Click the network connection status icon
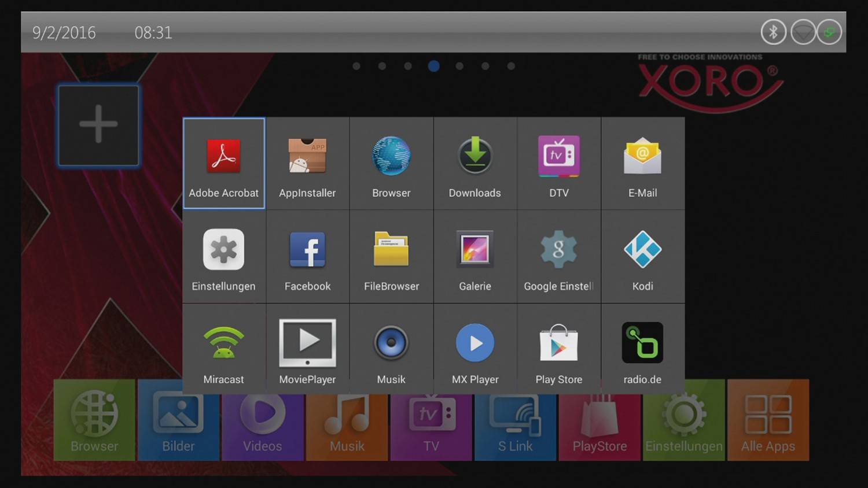Screen dimensions: 868x488 coord(829,32)
